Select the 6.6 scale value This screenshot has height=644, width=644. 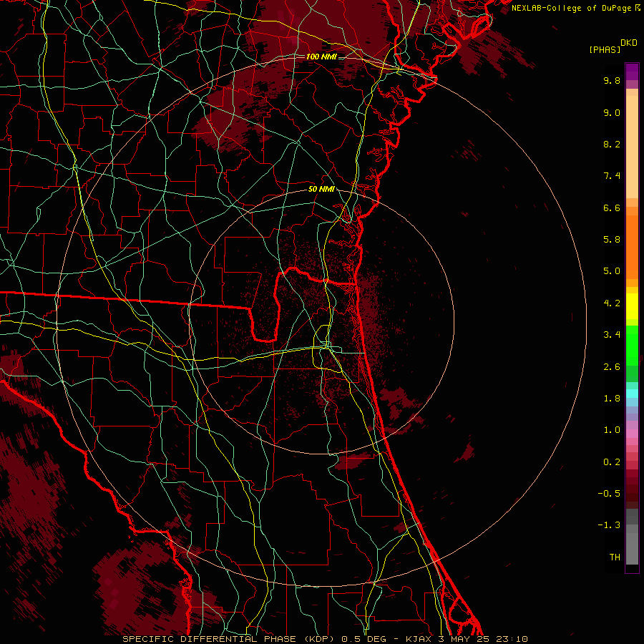(612, 208)
